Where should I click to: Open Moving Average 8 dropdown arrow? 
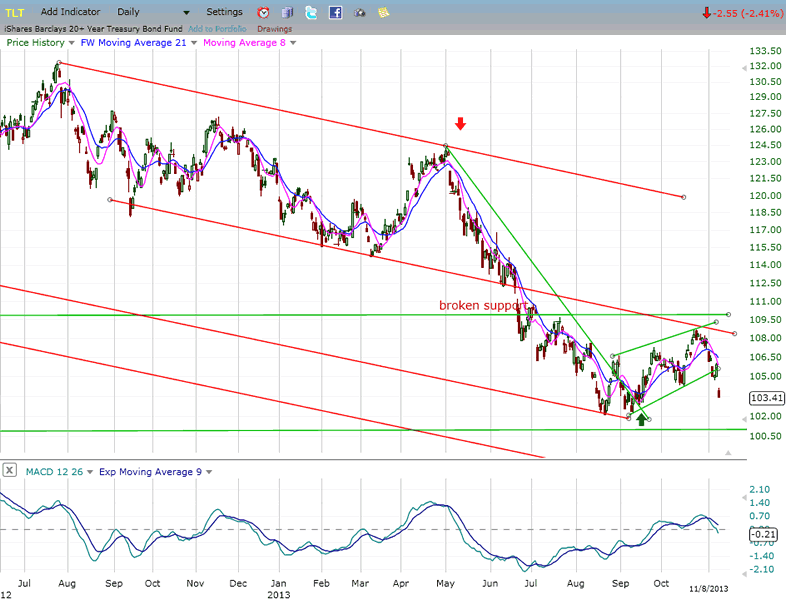click(x=293, y=43)
